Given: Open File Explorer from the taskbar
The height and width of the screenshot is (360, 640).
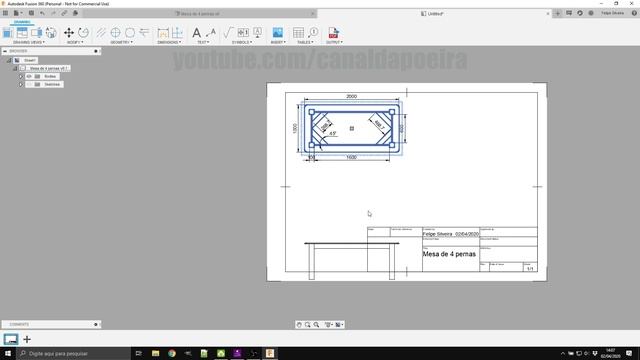Looking at the screenshot, I should click(156, 353).
